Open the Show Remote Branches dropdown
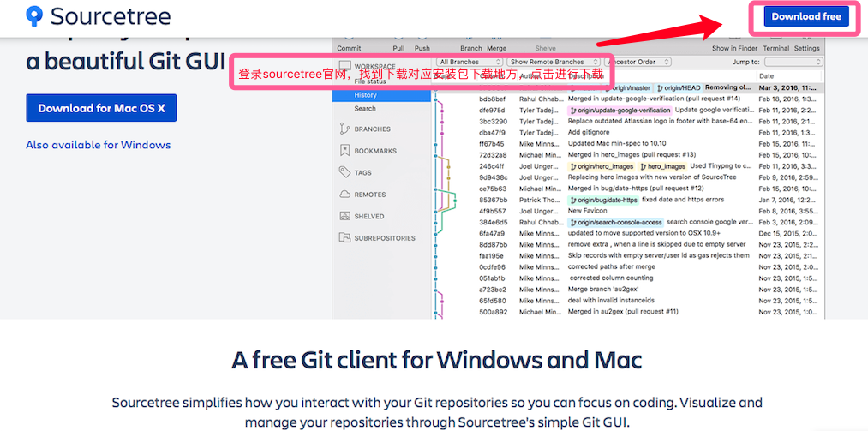 pyautogui.click(x=554, y=62)
